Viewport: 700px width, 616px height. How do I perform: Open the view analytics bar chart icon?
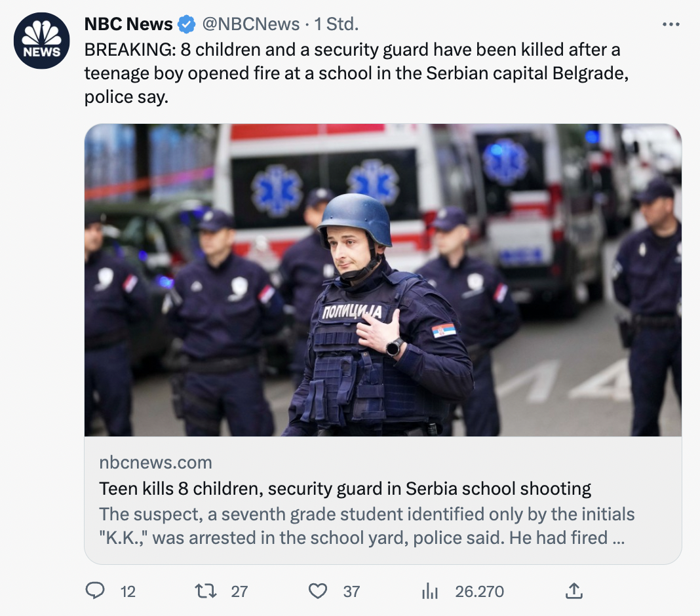(430, 591)
